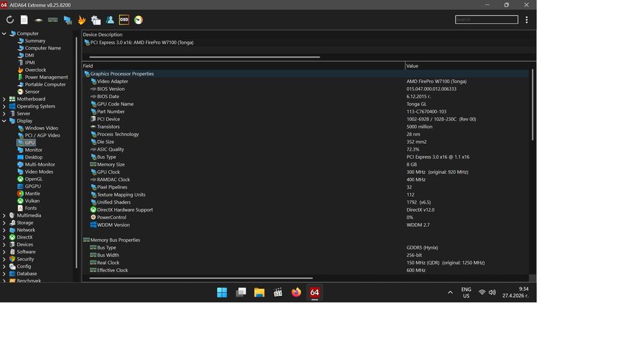Click the Search input field
The image size is (644, 363).
coord(486,19)
